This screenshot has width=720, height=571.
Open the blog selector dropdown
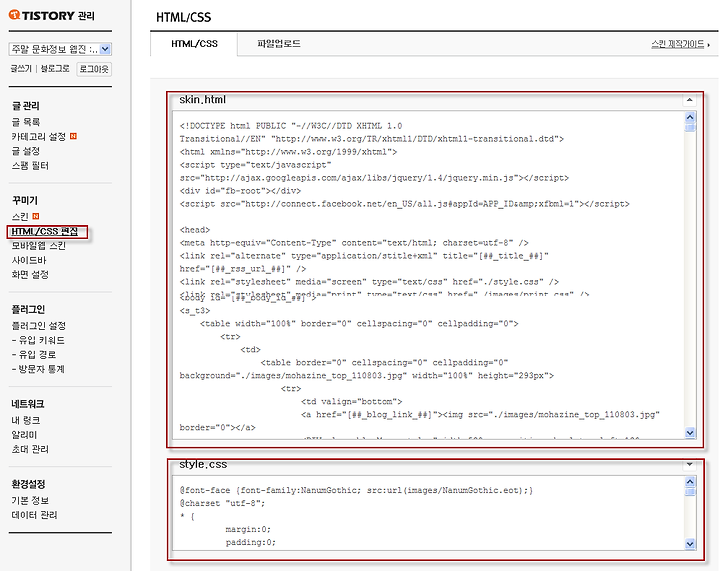click(x=60, y=49)
